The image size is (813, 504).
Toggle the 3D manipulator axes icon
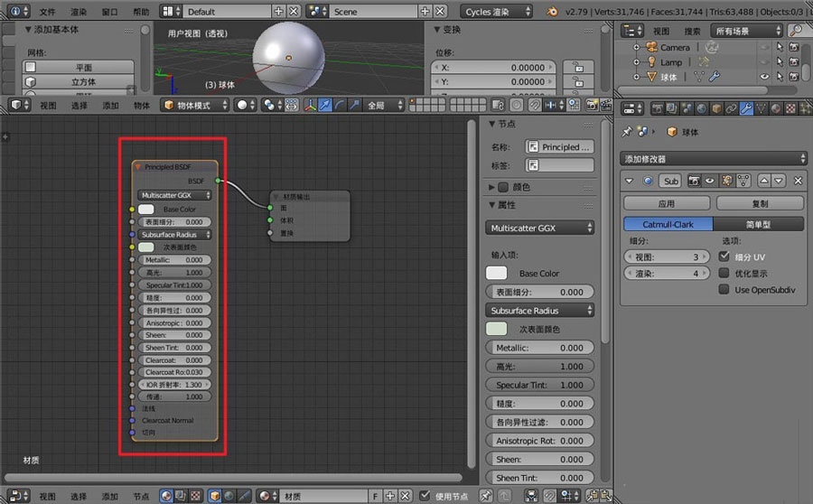310,106
